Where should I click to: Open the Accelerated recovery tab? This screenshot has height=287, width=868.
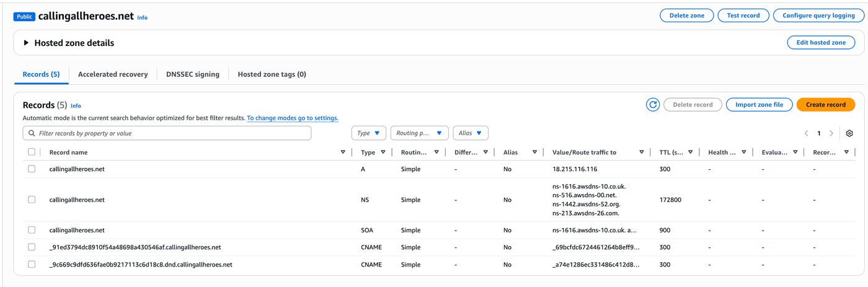coord(113,74)
